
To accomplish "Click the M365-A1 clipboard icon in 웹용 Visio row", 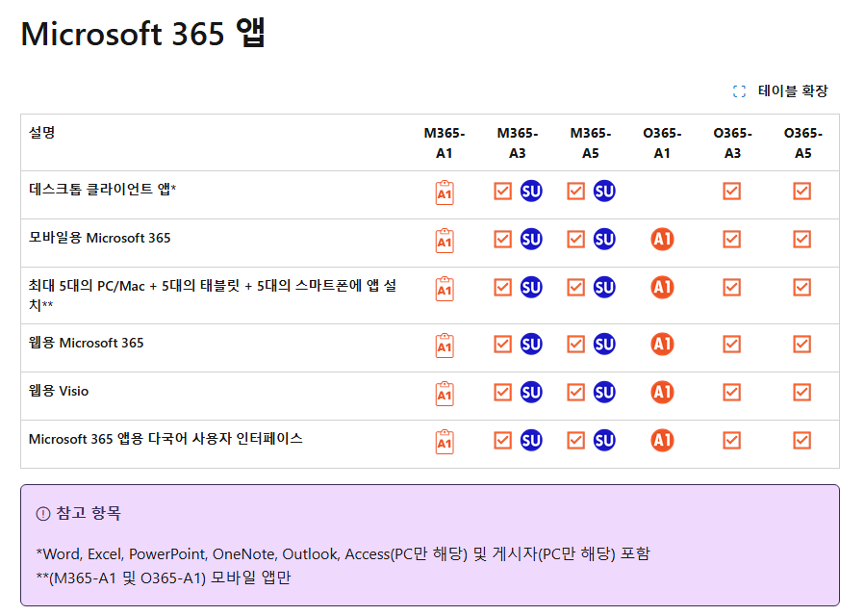I will [x=445, y=394].
